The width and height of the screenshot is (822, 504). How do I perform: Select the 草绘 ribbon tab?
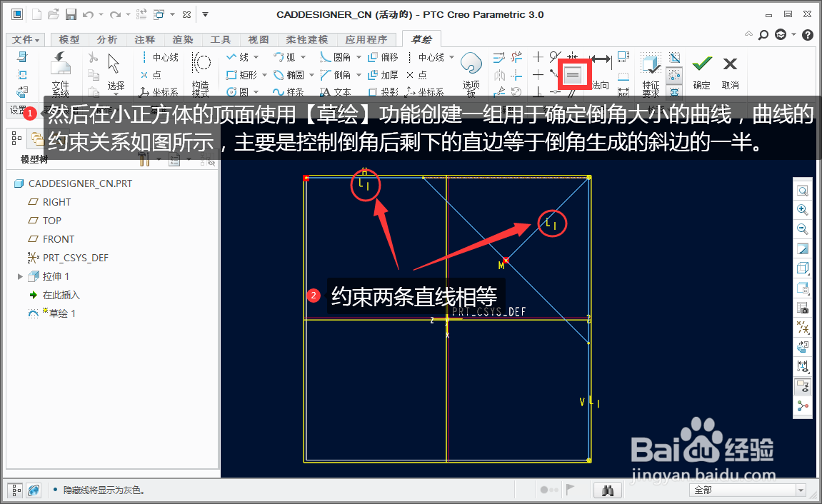(421, 39)
